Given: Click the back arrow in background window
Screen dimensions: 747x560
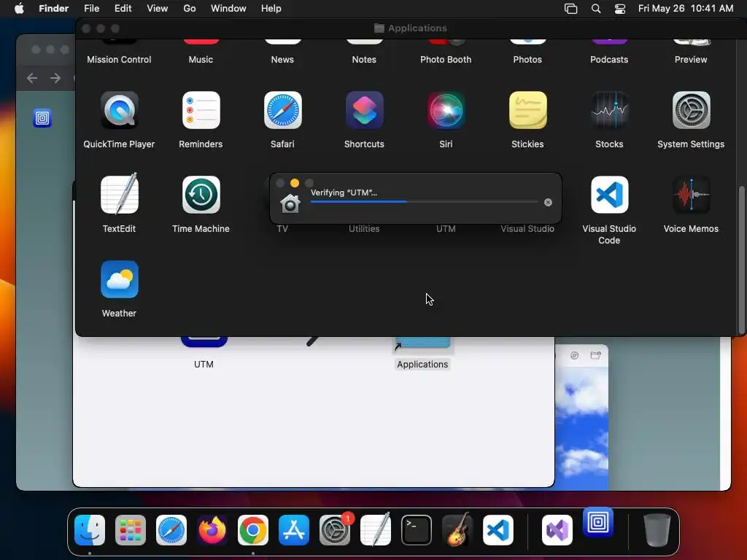Looking at the screenshot, I should click(x=32, y=78).
